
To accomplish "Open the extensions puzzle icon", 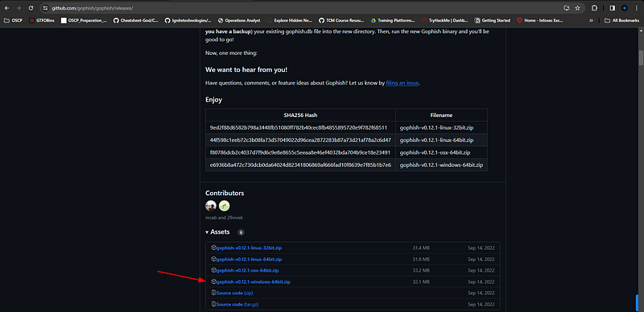I will [594, 8].
